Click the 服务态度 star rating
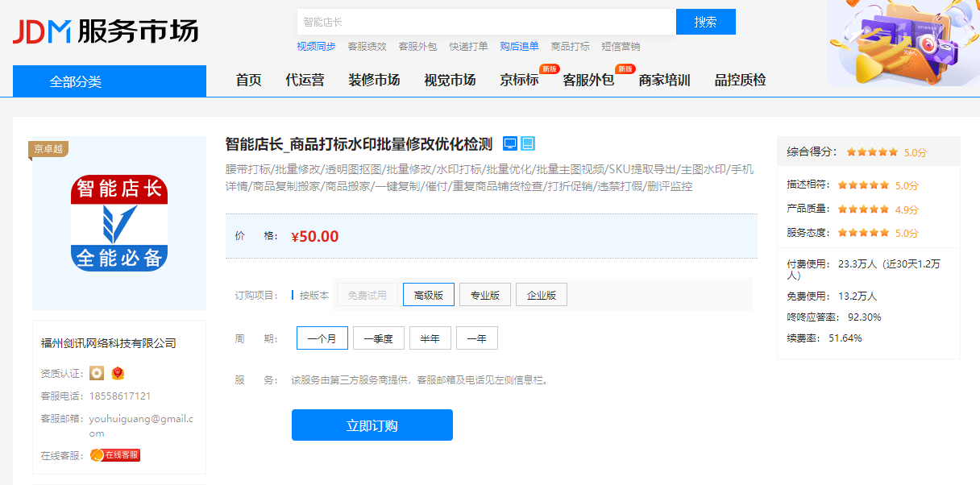 tap(864, 233)
